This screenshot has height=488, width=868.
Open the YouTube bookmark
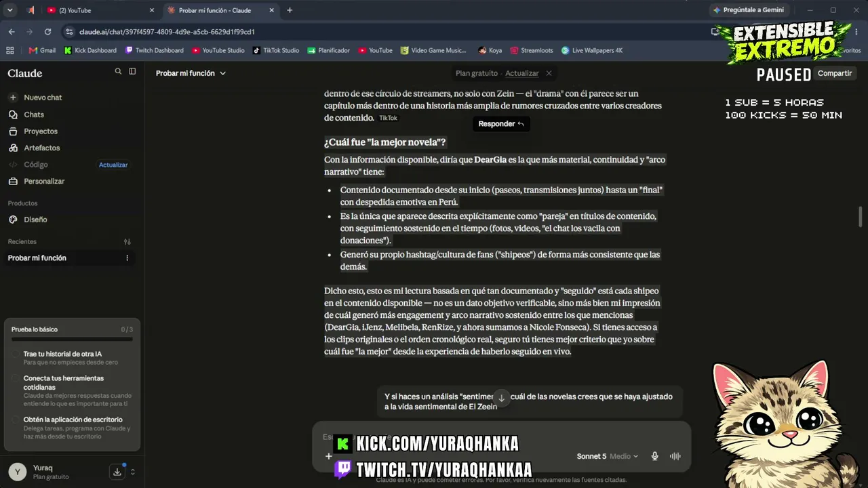pyautogui.click(x=375, y=50)
